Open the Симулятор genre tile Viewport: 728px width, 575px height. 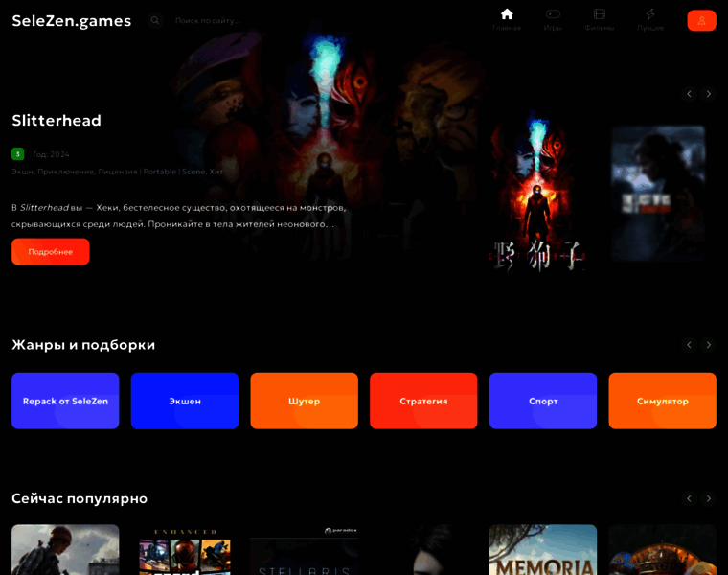[x=663, y=401]
